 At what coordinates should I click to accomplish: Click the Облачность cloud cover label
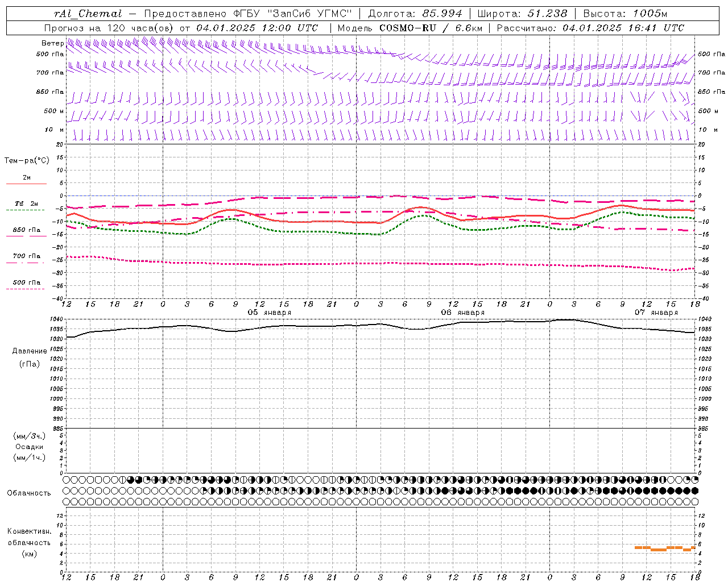click(28, 493)
